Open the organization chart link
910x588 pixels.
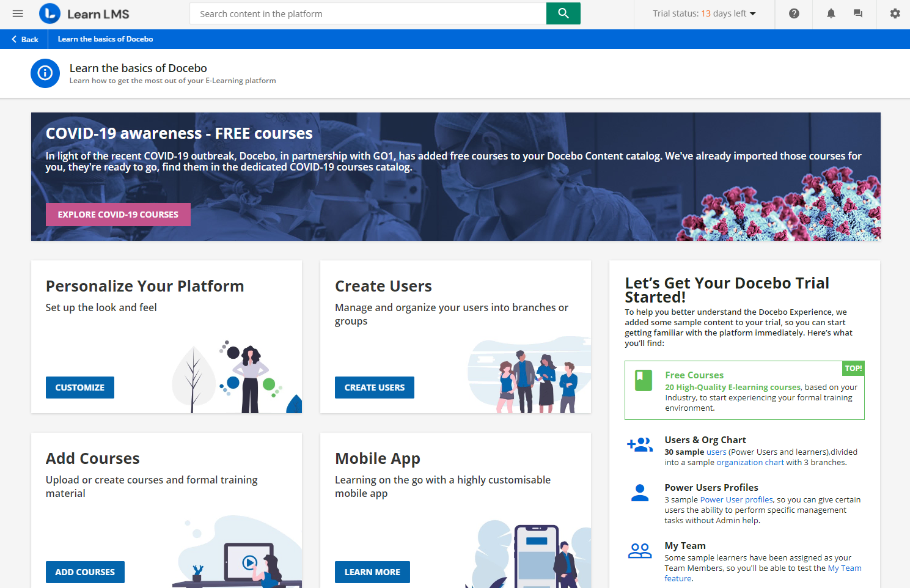(750, 463)
